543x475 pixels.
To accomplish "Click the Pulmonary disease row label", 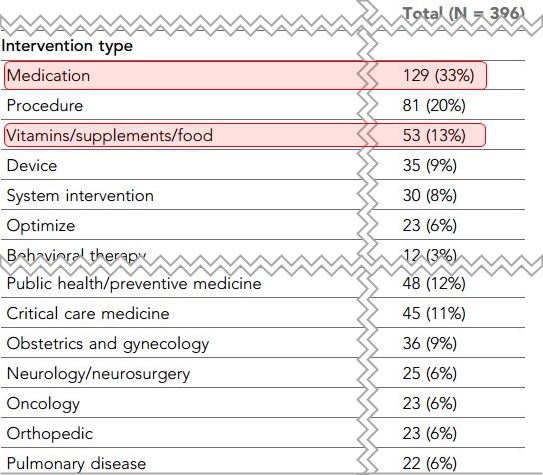I will click(76, 464).
